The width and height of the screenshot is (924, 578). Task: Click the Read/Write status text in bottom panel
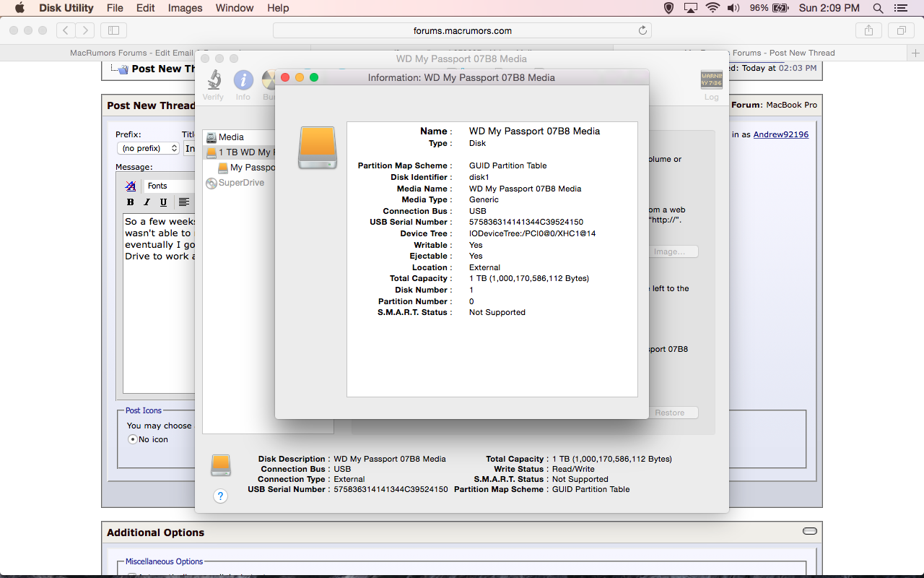coord(573,469)
